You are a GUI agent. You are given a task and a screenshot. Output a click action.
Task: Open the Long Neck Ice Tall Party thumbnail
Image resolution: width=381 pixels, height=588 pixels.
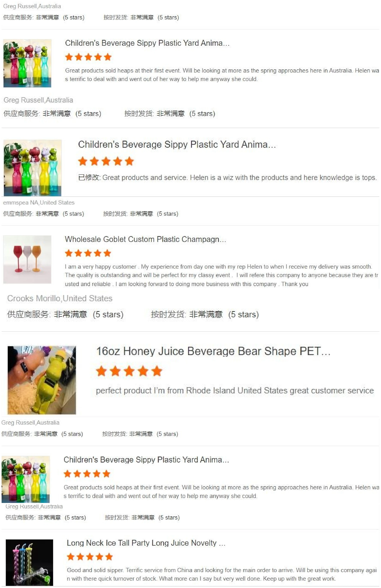click(x=29, y=563)
